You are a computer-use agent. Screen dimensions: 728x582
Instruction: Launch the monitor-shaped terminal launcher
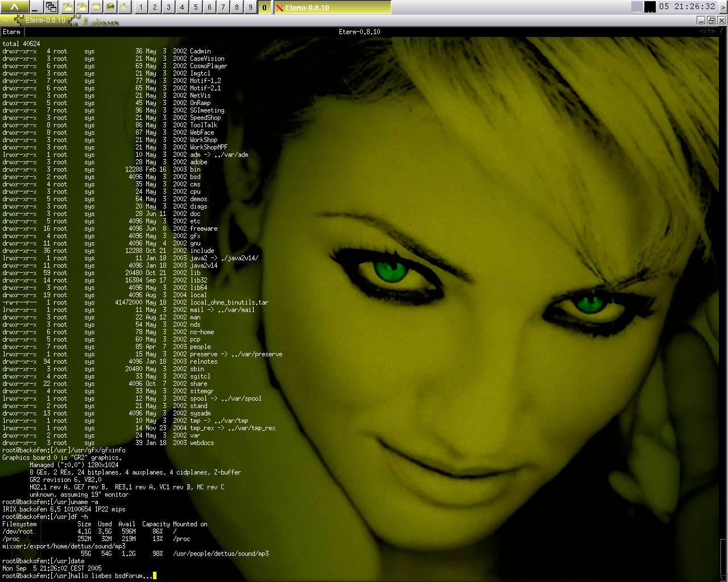(96, 7)
